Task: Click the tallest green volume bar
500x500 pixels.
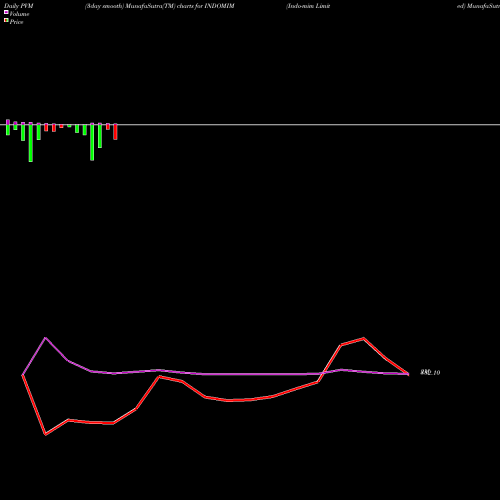Action: coord(31,143)
